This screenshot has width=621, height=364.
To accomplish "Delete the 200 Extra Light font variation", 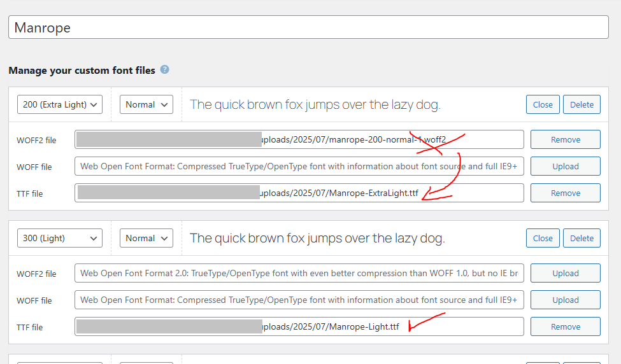I will click(582, 104).
